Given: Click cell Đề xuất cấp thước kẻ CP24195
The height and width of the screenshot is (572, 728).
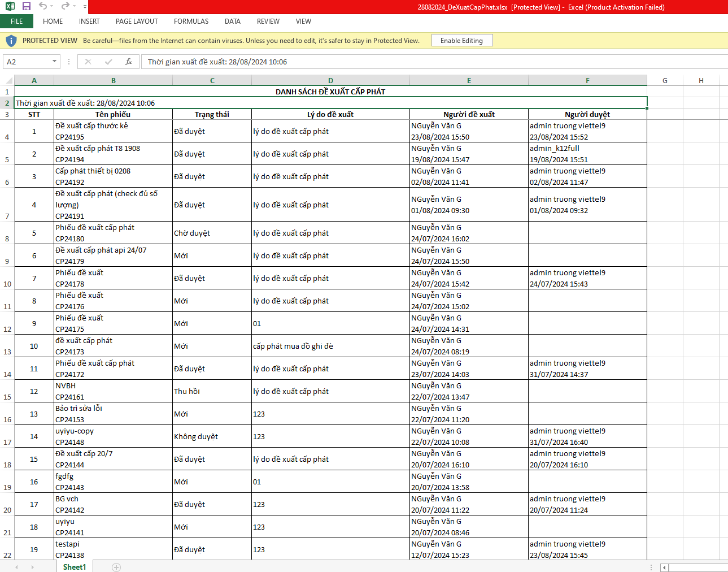Looking at the screenshot, I should click(113, 131).
